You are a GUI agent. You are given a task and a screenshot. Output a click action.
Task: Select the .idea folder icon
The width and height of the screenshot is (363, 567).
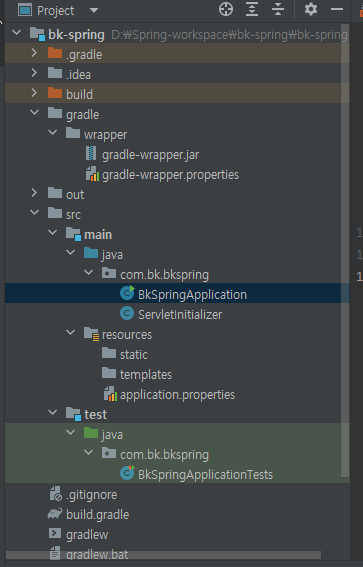[x=55, y=73]
